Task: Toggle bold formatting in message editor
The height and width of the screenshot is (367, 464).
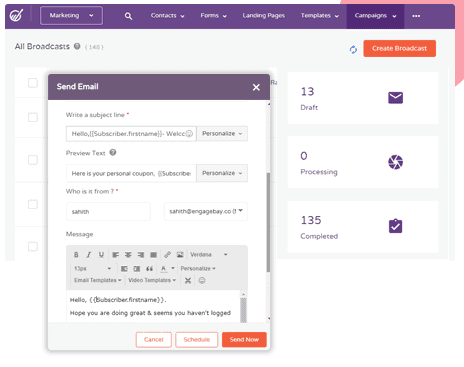Action: coord(76,255)
